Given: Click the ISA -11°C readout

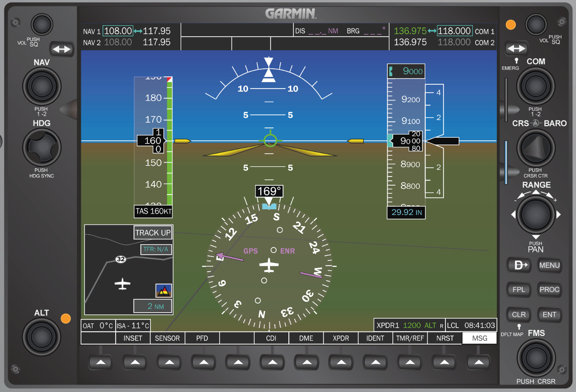Looking at the screenshot, I should pos(133,326).
